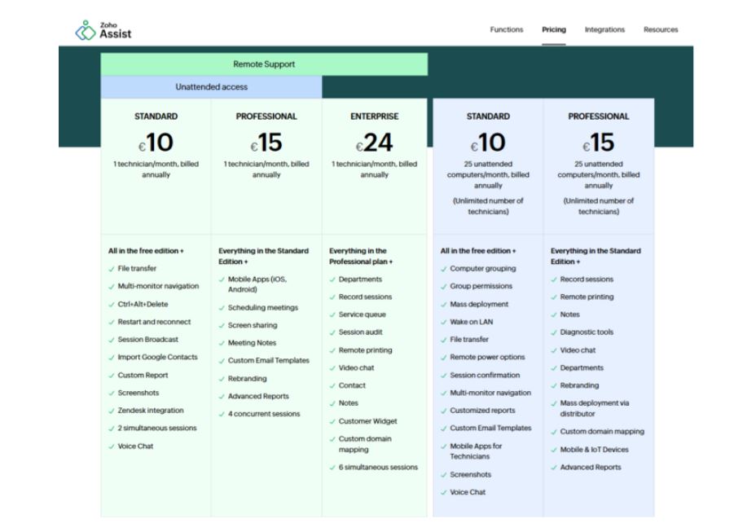Switch to the Unattended access tab

(211, 87)
